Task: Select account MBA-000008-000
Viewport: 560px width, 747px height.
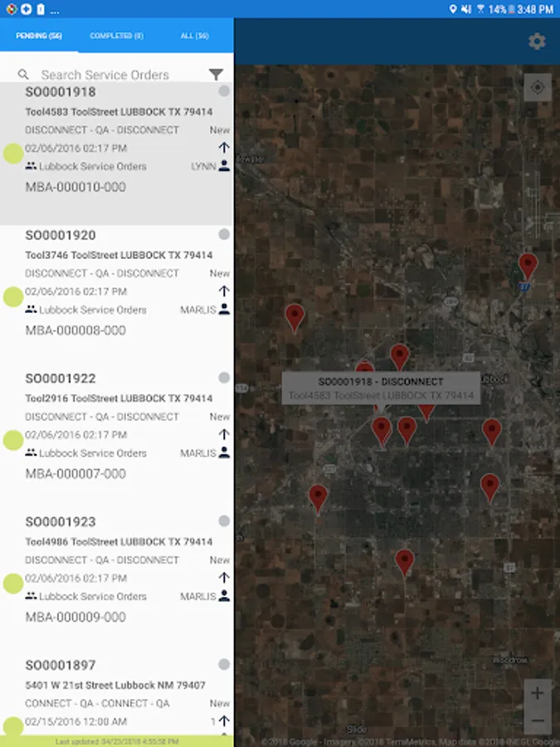Action: pos(75,330)
